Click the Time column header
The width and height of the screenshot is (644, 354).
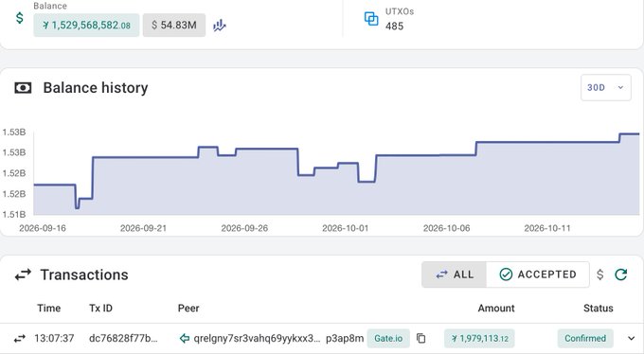[x=49, y=308]
